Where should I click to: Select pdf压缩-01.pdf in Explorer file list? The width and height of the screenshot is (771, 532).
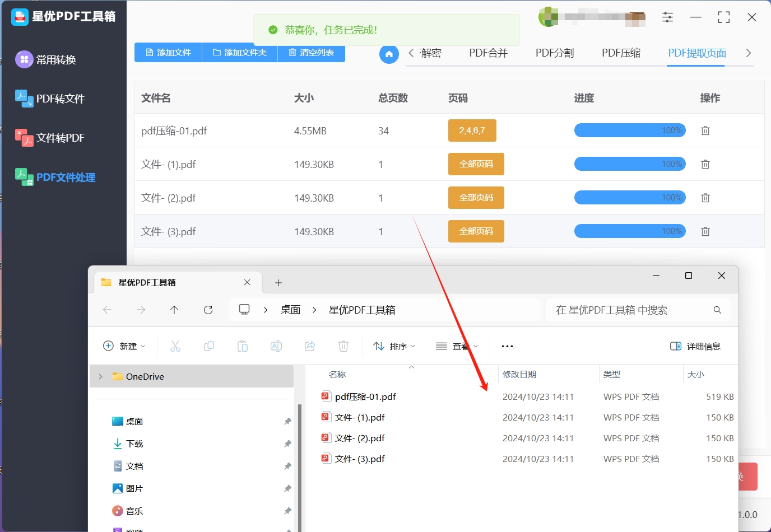tap(365, 396)
